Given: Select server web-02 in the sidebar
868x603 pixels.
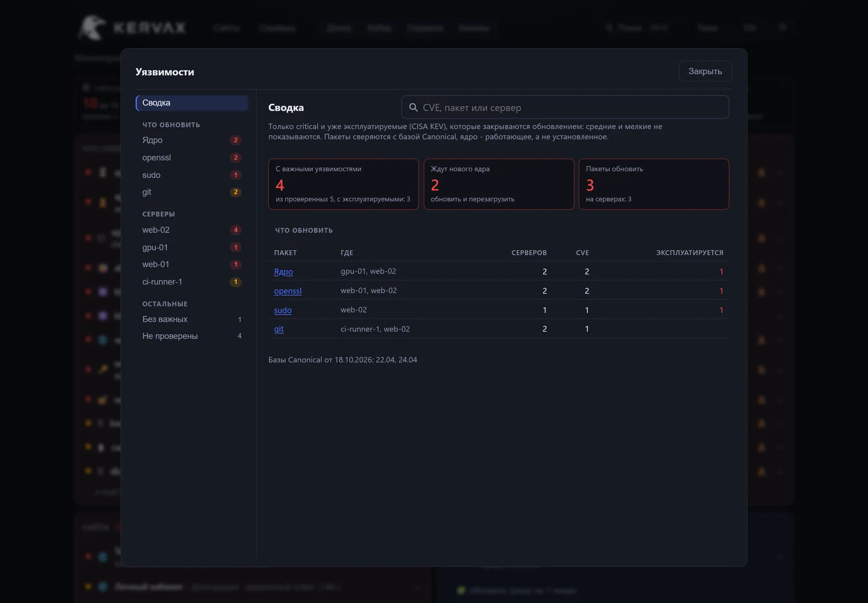Looking at the screenshot, I should (192, 230).
